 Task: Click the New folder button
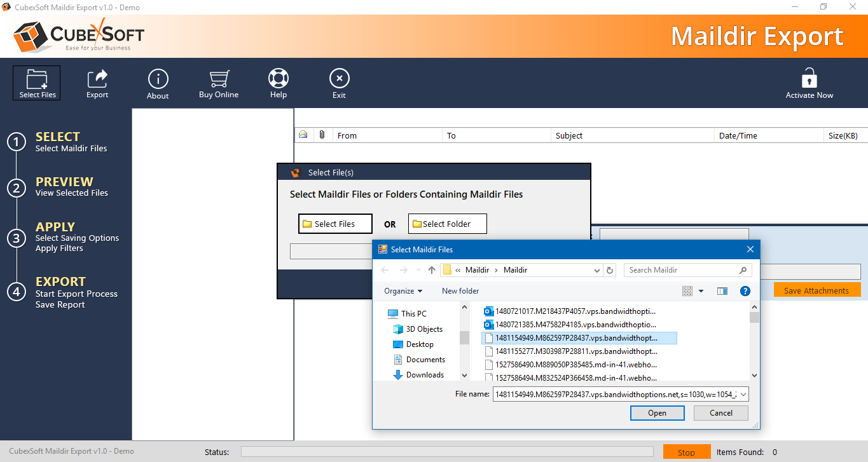click(x=460, y=291)
